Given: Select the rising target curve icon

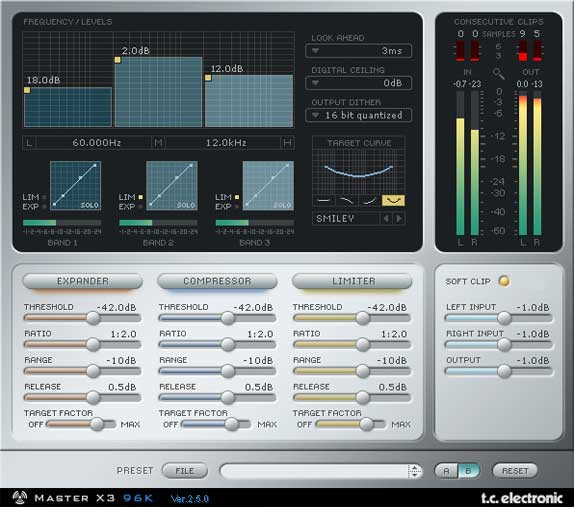Looking at the screenshot, I should tap(369, 200).
